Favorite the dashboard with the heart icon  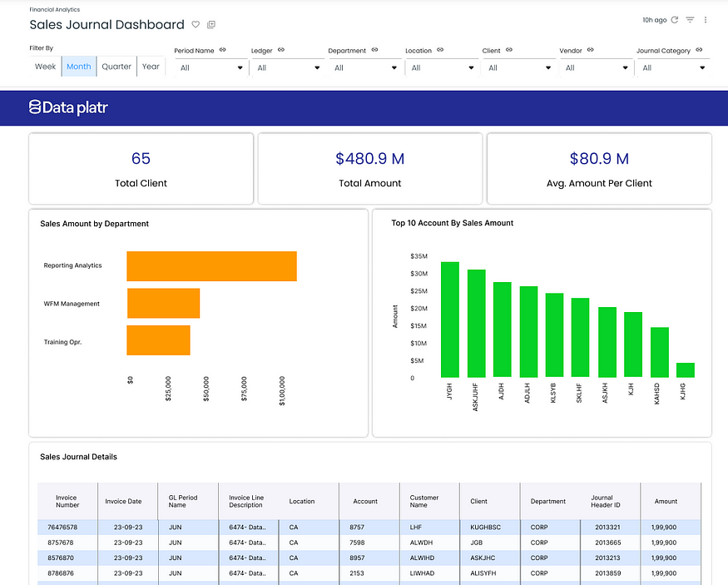pyautogui.click(x=196, y=25)
